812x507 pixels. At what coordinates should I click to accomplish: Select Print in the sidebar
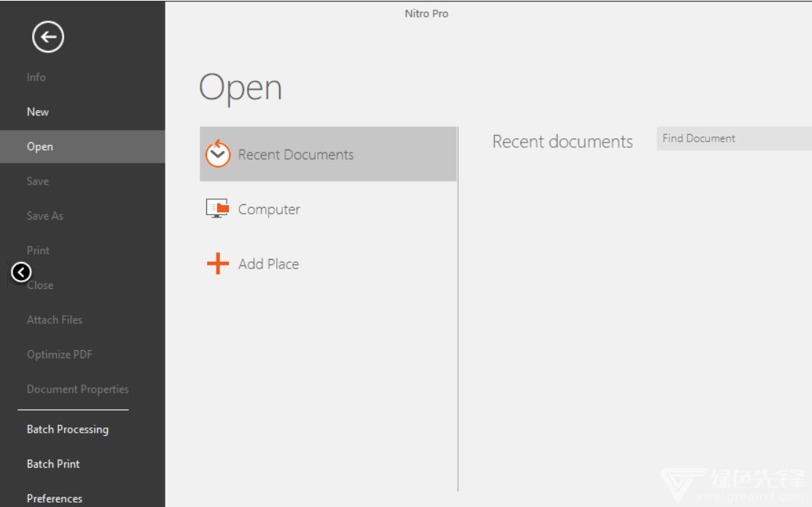point(39,251)
